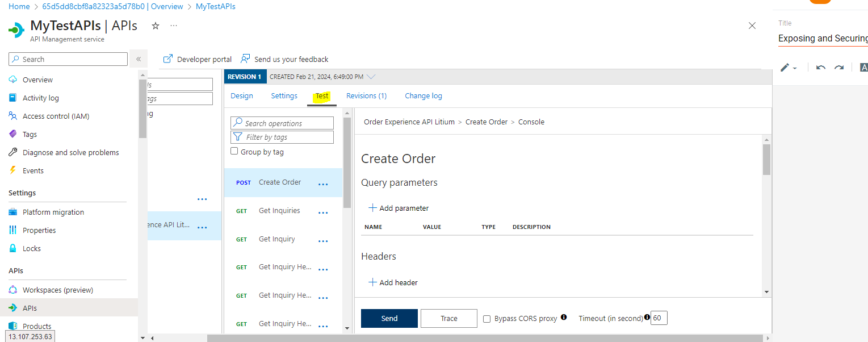Open Workspaces (preview)

click(58, 290)
